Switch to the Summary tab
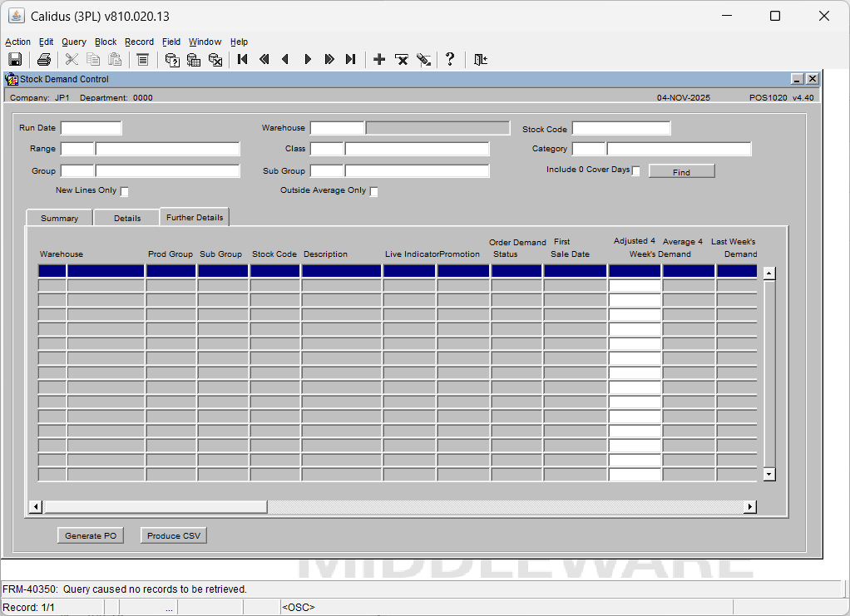 click(59, 218)
